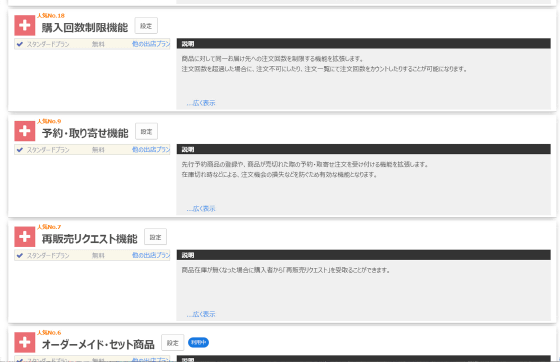Viewport: 560px width, 362px height.
Task: Select the 再販売リクエスト機能 title
Action: tap(89, 239)
